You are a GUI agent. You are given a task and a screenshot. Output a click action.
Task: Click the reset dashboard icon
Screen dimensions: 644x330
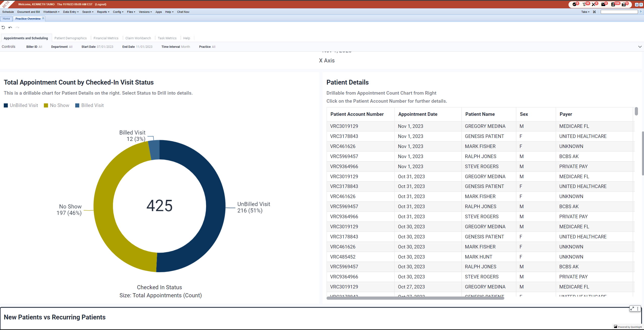pyautogui.click(x=3, y=27)
